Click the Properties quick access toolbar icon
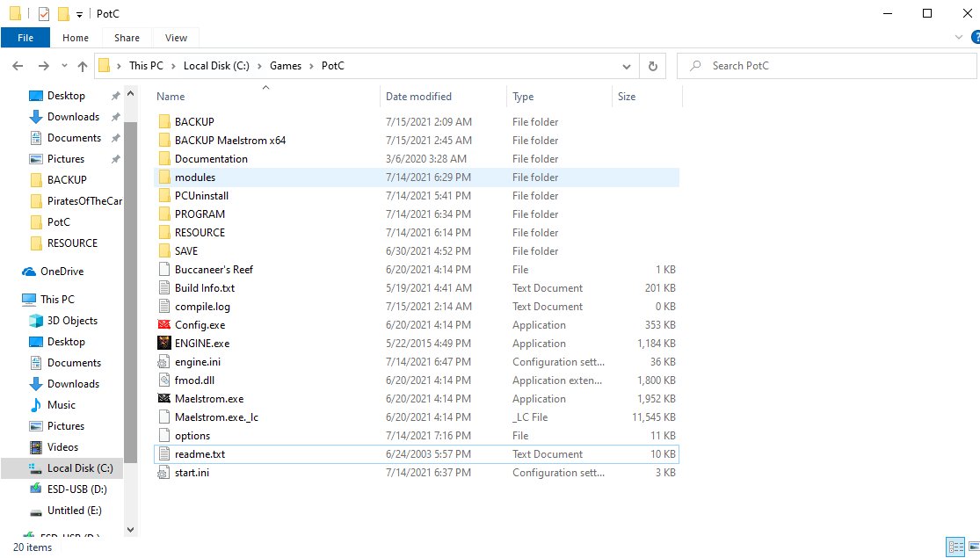The width and height of the screenshot is (980, 558). (x=44, y=14)
